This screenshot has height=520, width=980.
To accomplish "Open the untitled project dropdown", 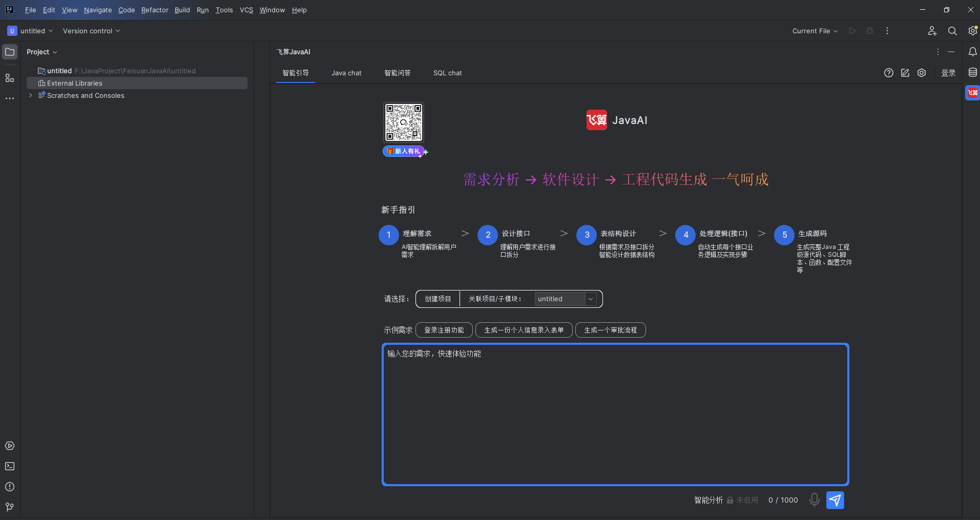I will 30,31.
